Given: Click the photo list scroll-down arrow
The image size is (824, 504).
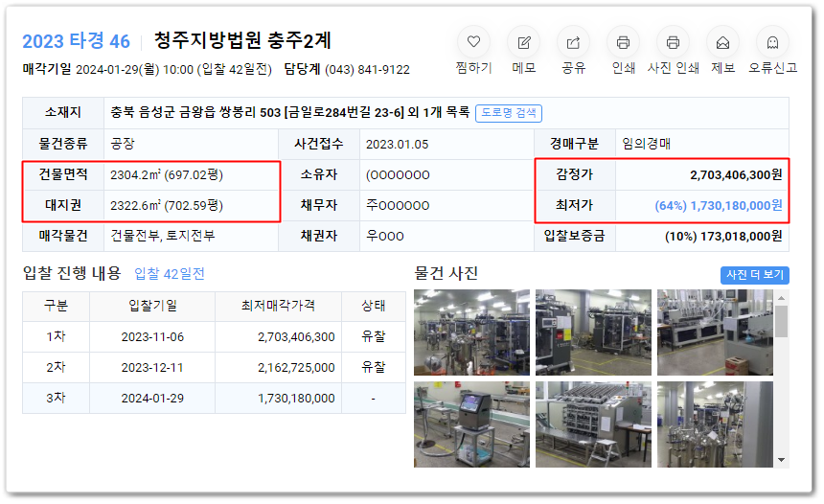Looking at the screenshot, I should 782,460.
